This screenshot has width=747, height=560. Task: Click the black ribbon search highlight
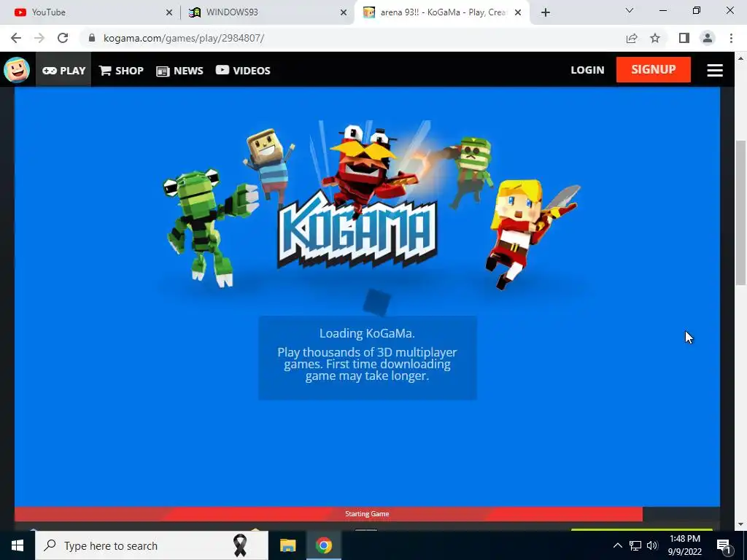[240, 545]
